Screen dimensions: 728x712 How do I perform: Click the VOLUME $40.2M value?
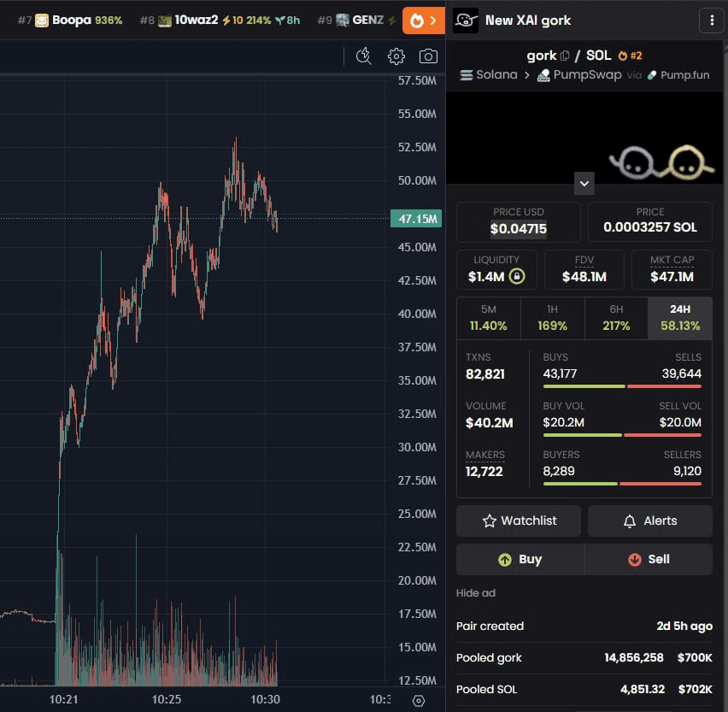[490, 422]
